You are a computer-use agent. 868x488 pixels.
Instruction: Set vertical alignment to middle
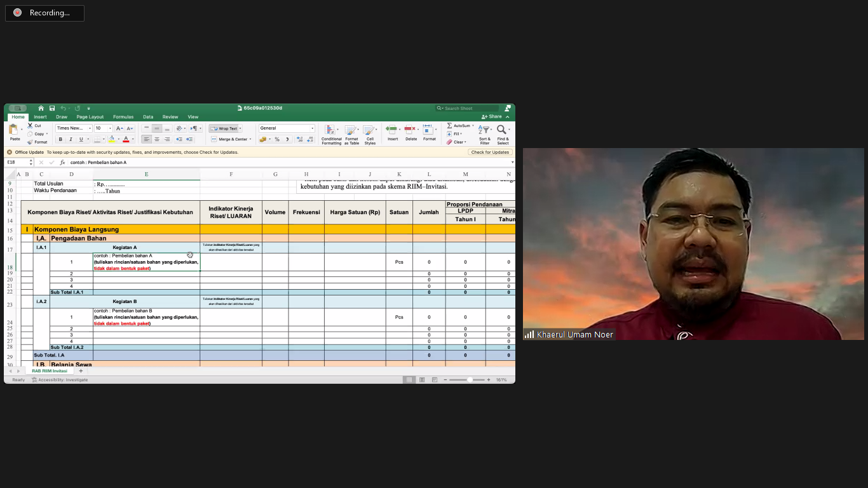tap(157, 128)
